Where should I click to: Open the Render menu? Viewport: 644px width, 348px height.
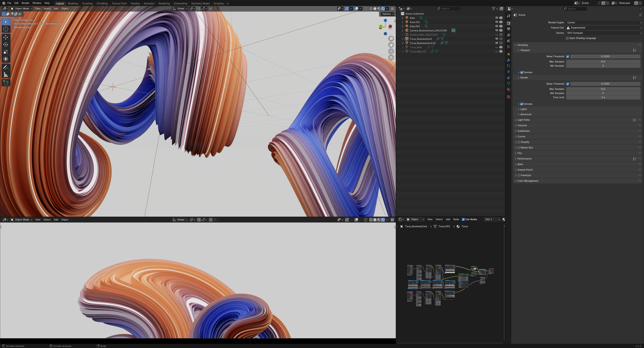coord(25,3)
